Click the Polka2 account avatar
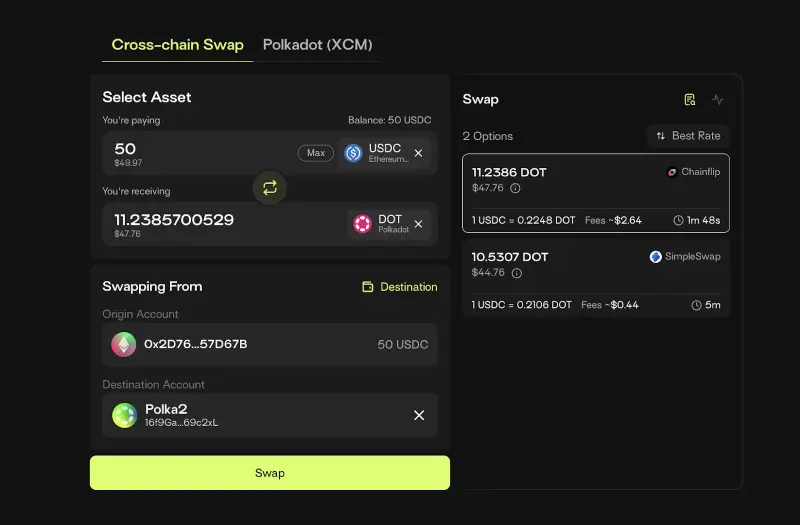This screenshot has width=800, height=525. [124, 415]
